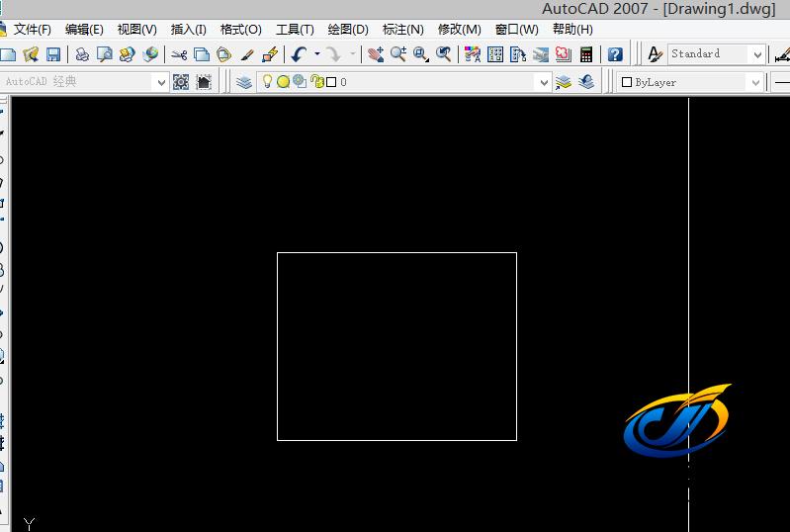The height and width of the screenshot is (532, 790).
Task: Click the rectangle's top edge in canvas
Action: point(395,253)
